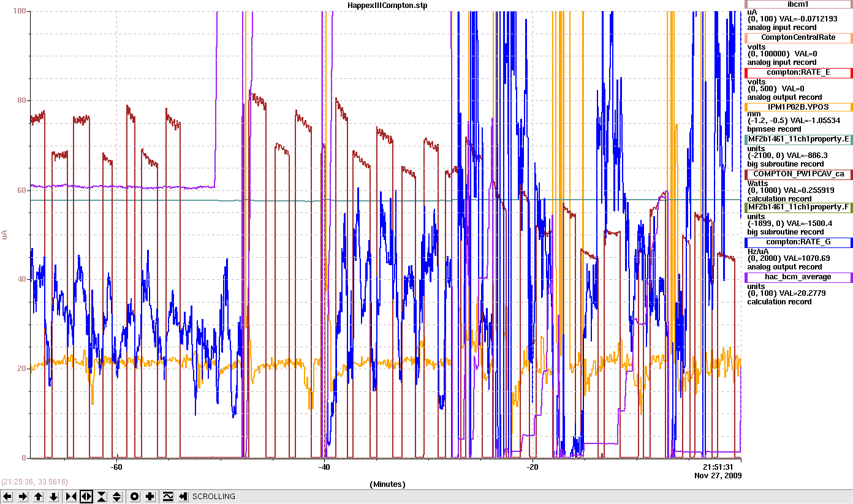Click the -40 x-axis tick label
Screen dimensions: 853x504
click(325, 467)
